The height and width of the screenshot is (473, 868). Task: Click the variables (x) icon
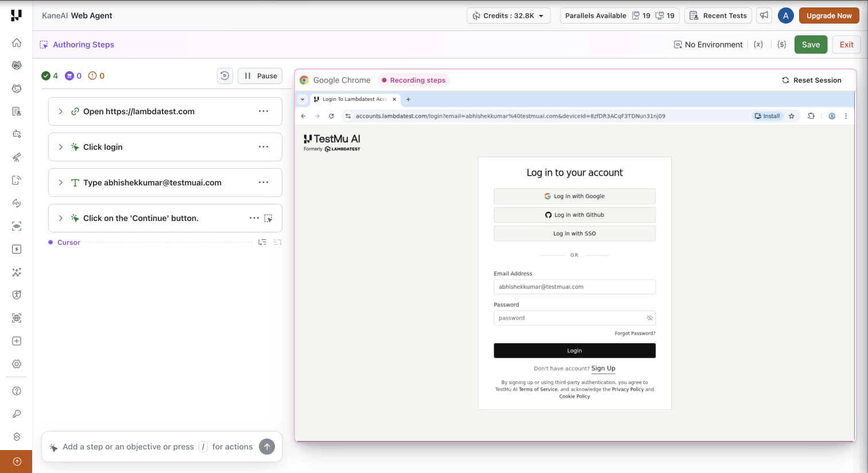click(758, 45)
